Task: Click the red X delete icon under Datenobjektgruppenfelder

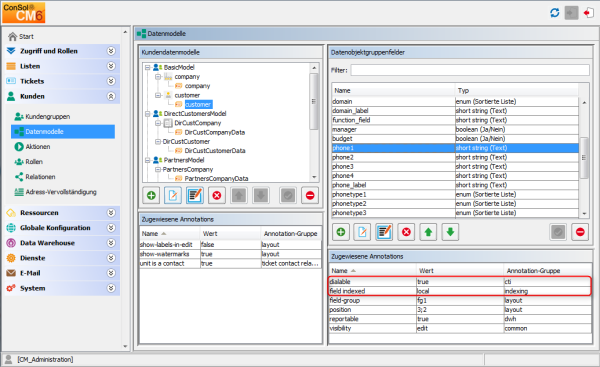Action: click(x=406, y=232)
